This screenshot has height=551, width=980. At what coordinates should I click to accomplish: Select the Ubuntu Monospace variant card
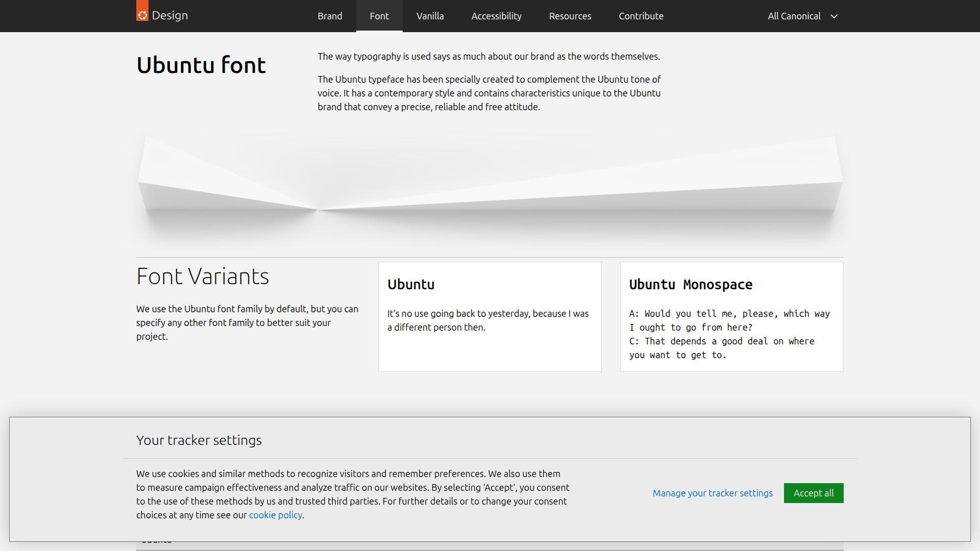pos(731,316)
